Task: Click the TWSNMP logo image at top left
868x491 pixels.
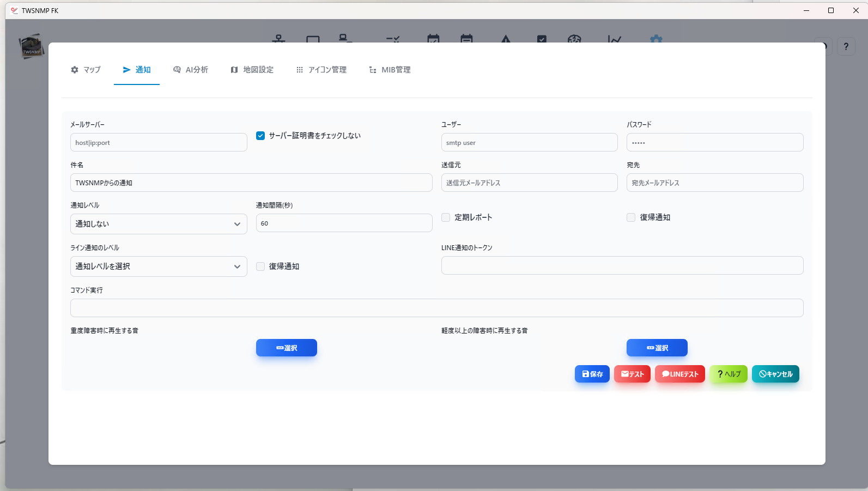Action: [x=32, y=47]
